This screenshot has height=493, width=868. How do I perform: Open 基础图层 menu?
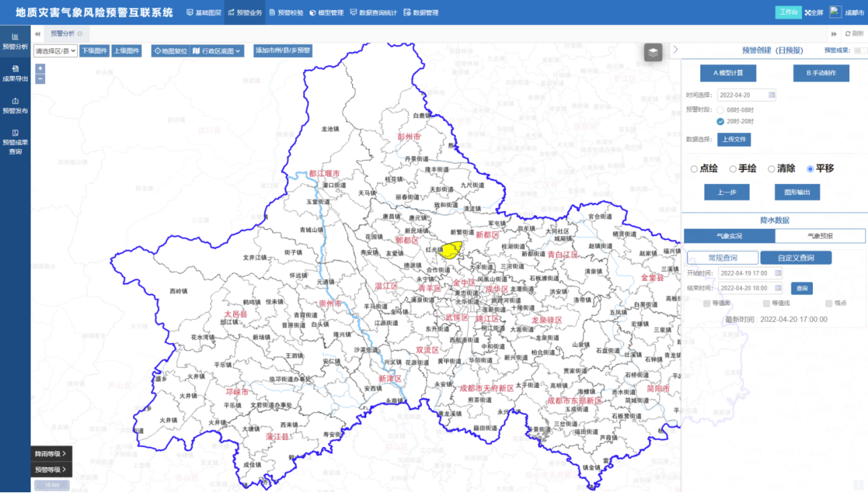coord(204,13)
